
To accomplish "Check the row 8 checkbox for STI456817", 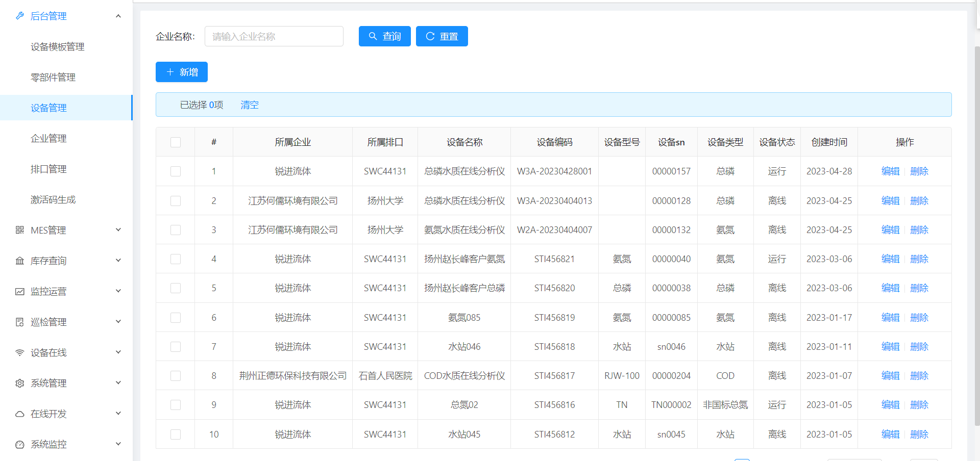I will 176,376.
